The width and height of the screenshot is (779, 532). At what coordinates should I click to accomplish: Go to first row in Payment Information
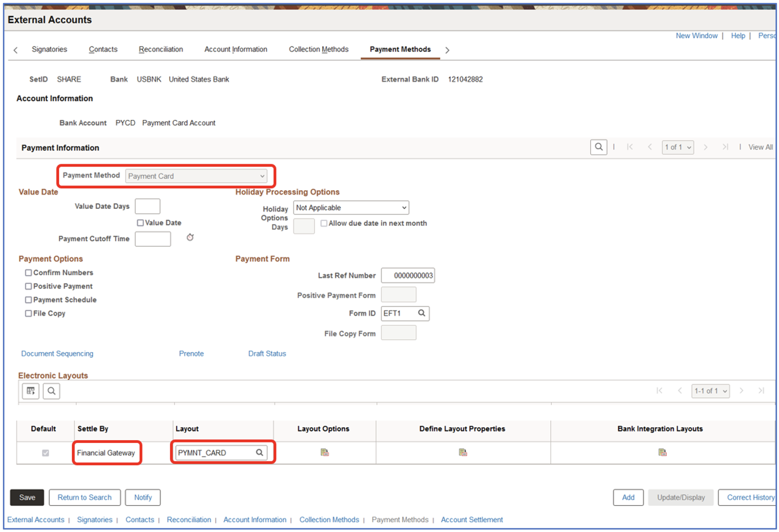click(630, 147)
